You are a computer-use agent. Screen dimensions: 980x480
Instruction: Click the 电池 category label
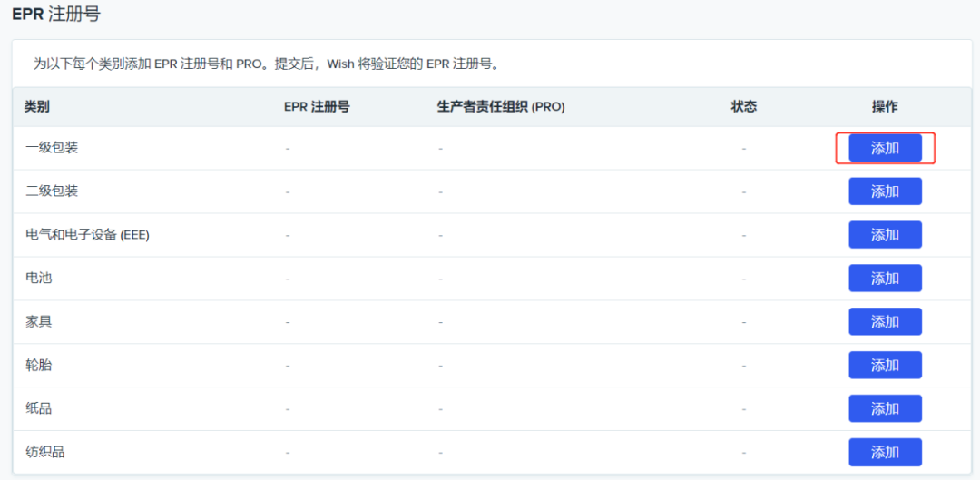[39, 279]
